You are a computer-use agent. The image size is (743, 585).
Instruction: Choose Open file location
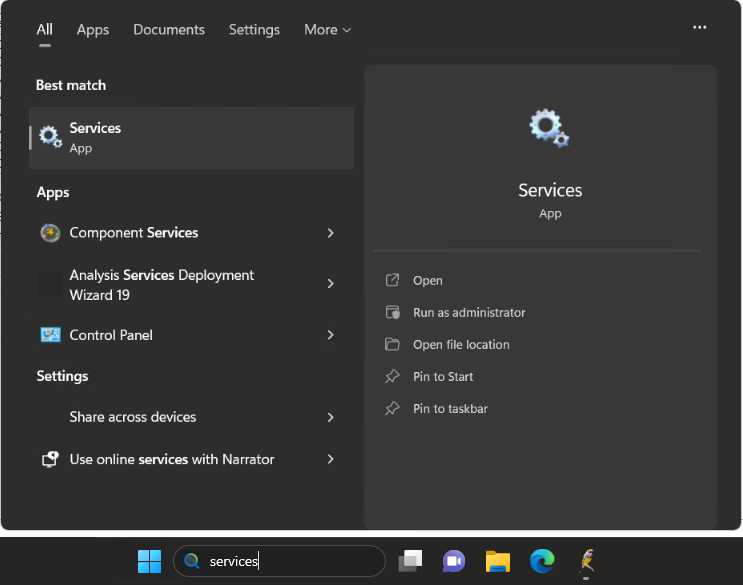(x=461, y=344)
